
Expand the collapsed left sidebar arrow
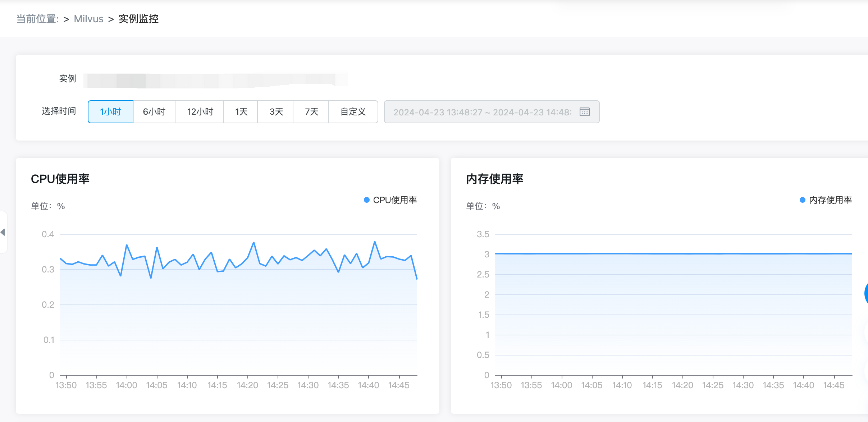tap(3, 232)
